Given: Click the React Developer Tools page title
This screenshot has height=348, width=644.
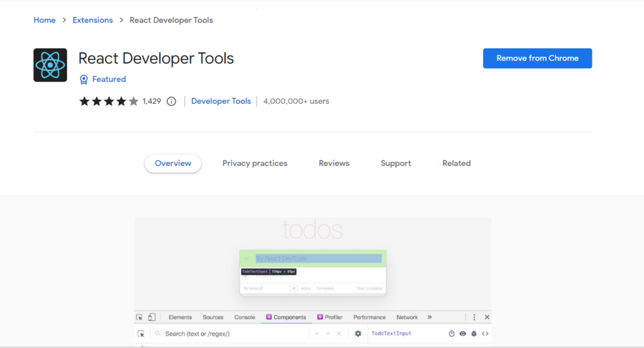Looking at the screenshot, I should click(x=156, y=59).
